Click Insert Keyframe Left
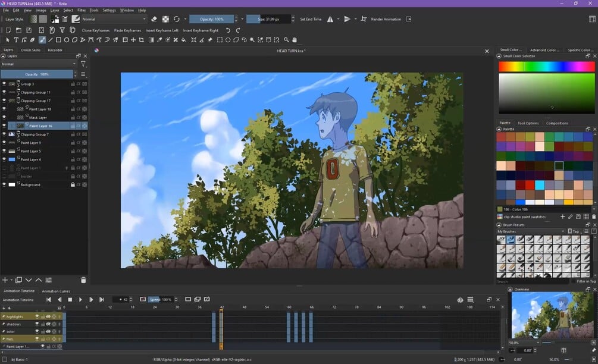 tap(162, 30)
